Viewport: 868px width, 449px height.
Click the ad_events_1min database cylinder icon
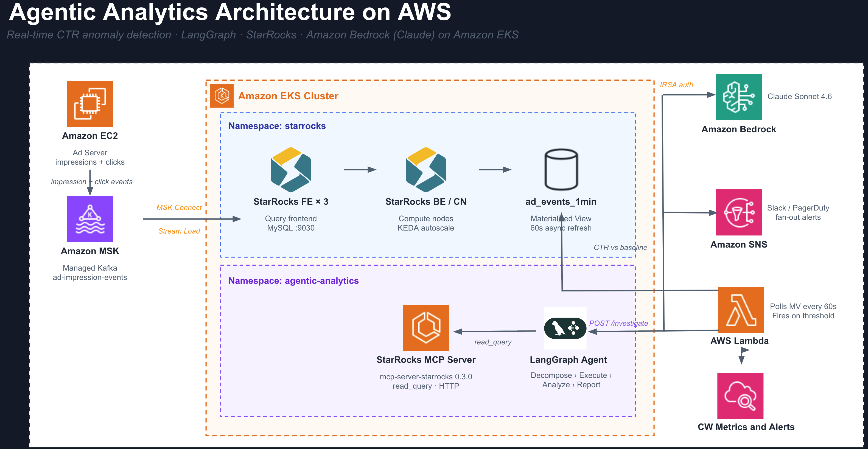pyautogui.click(x=561, y=169)
